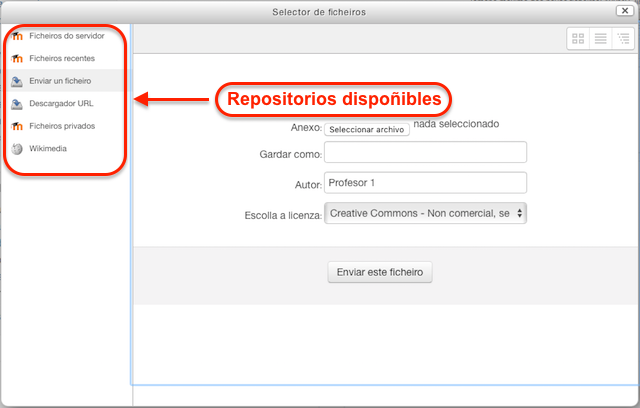Switch to icon grid view
Screen dimensions: 640x408
click(578, 39)
